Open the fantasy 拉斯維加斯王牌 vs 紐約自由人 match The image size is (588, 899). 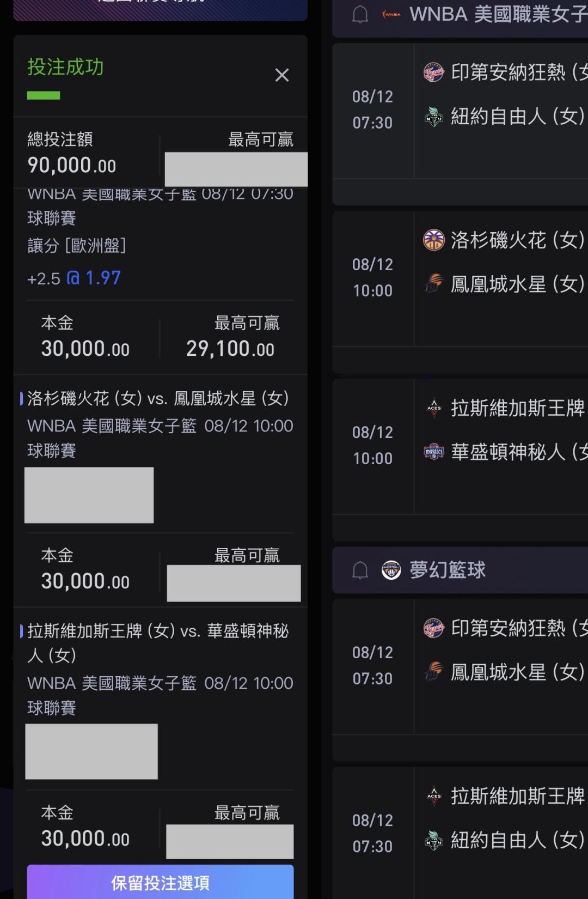click(x=460, y=834)
